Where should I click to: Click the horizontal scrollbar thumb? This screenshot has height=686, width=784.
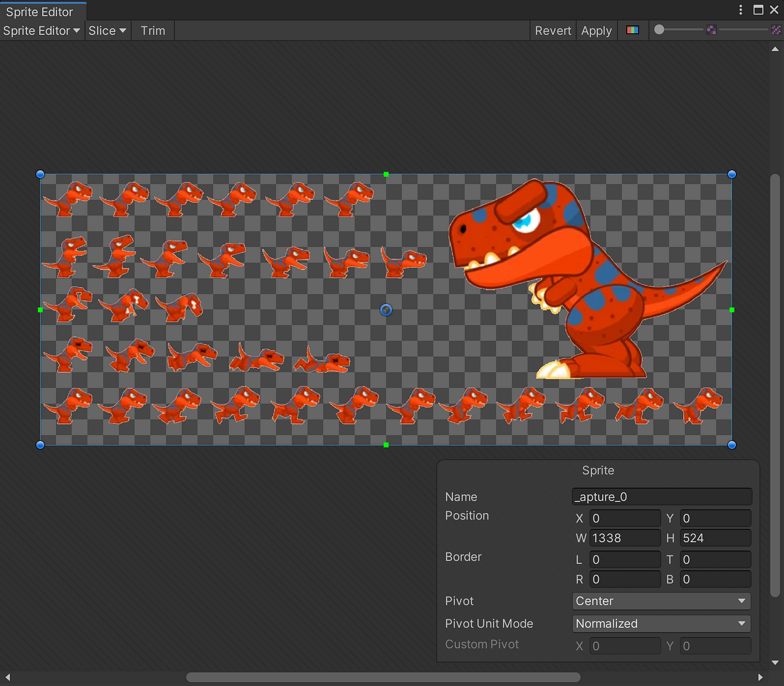point(383,677)
